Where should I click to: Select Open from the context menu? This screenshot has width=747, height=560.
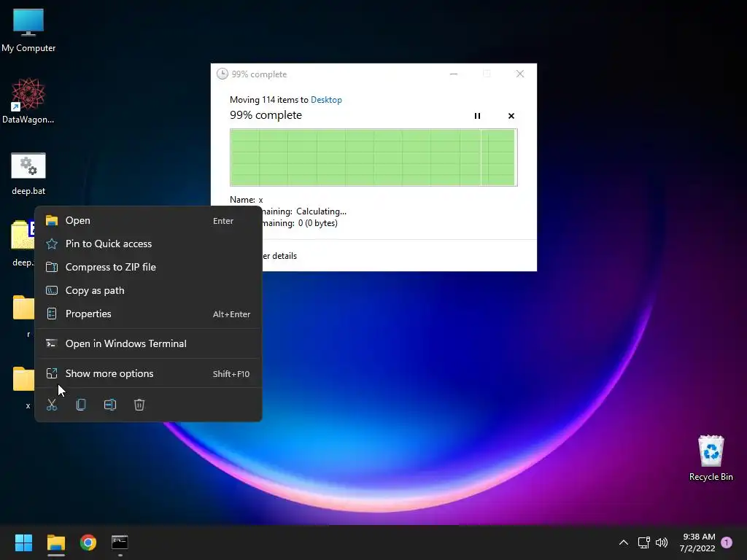point(148,220)
